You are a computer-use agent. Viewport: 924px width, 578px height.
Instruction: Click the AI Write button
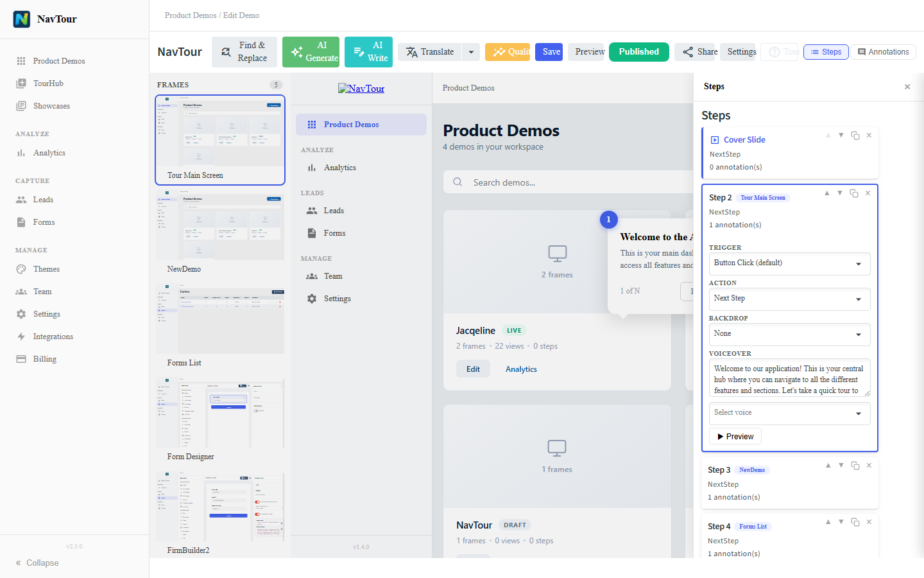(x=369, y=52)
